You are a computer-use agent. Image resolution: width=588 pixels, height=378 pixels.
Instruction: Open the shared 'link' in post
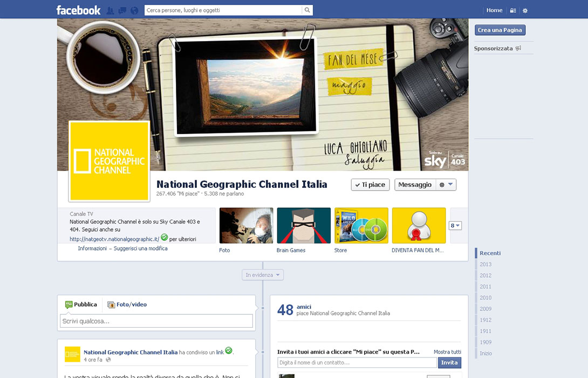click(220, 352)
